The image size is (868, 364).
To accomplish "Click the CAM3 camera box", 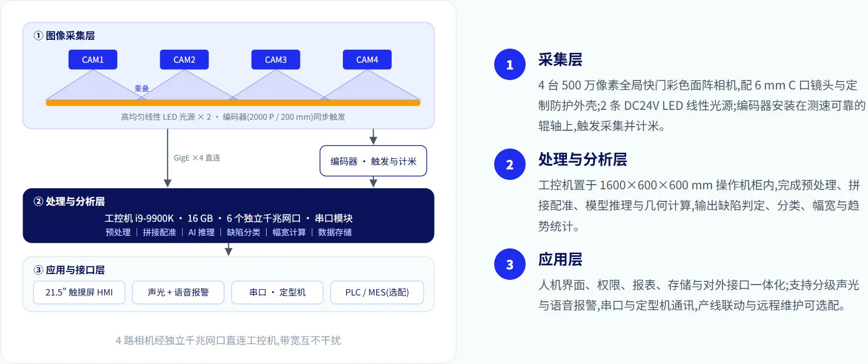I will (x=276, y=60).
